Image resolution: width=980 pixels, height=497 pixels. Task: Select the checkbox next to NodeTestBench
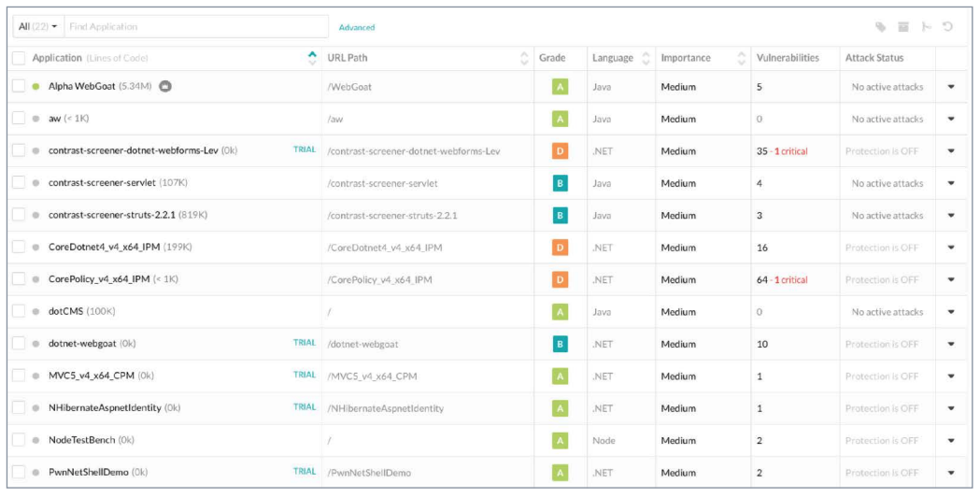19,440
